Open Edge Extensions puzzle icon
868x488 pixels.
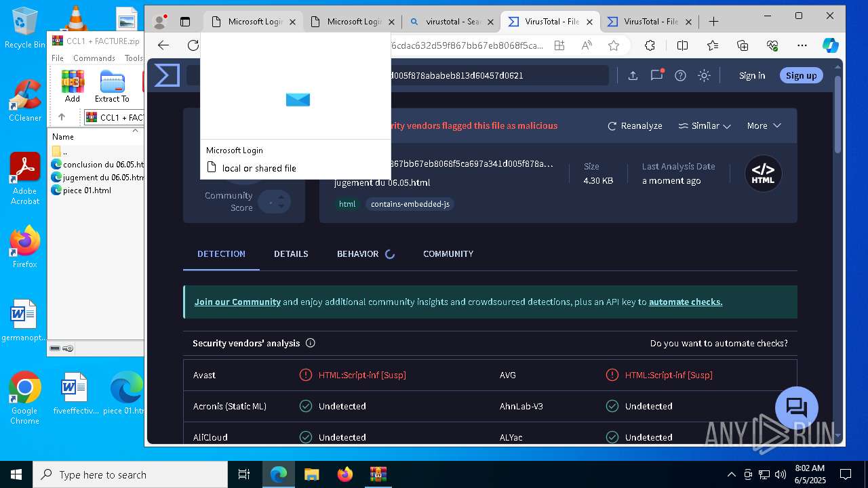[x=650, y=45]
